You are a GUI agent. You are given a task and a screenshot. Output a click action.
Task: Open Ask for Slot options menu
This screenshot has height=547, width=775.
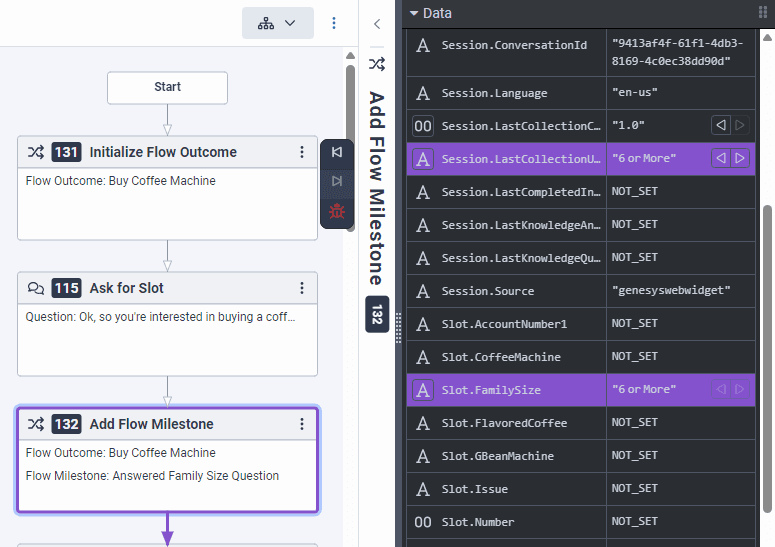pyautogui.click(x=302, y=288)
